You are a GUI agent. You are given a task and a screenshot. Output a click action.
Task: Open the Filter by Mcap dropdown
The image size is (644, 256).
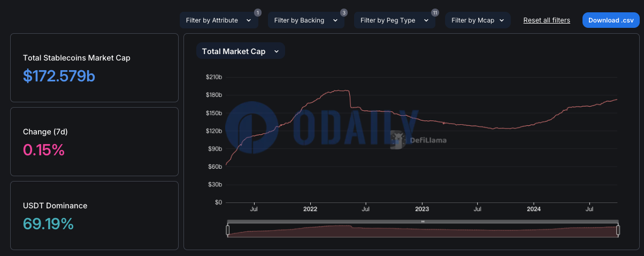(478, 20)
